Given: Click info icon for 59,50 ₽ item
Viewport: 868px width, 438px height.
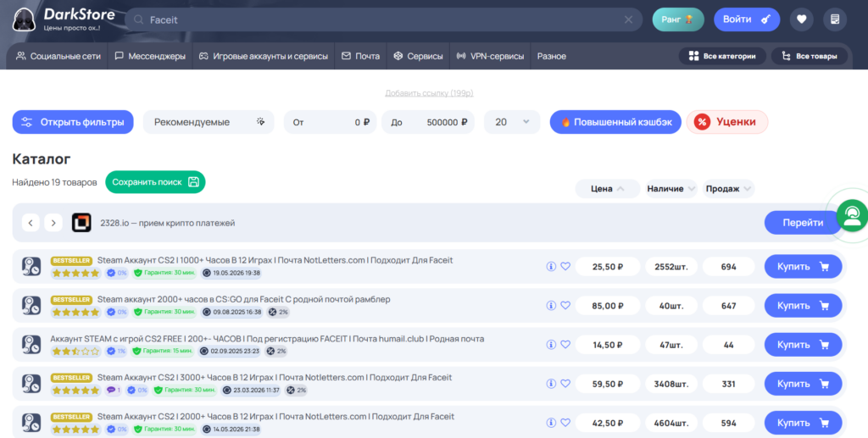Looking at the screenshot, I should pyautogui.click(x=551, y=384).
